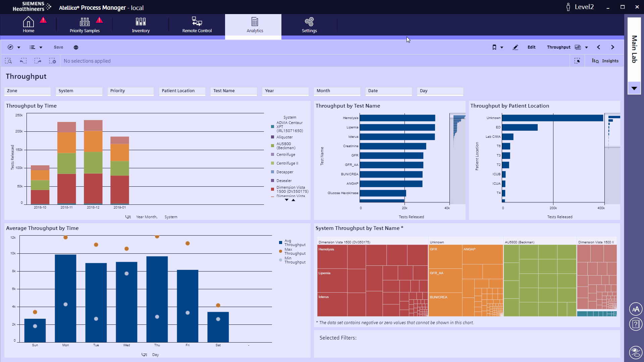Open the Insights panel
Screen dimensions: 644x362
(605, 61)
